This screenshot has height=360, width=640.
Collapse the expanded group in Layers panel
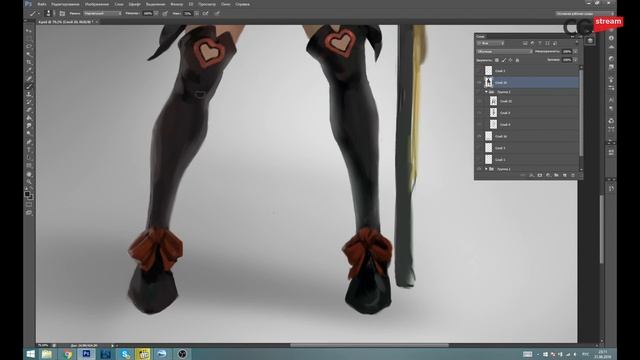(486, 92)
